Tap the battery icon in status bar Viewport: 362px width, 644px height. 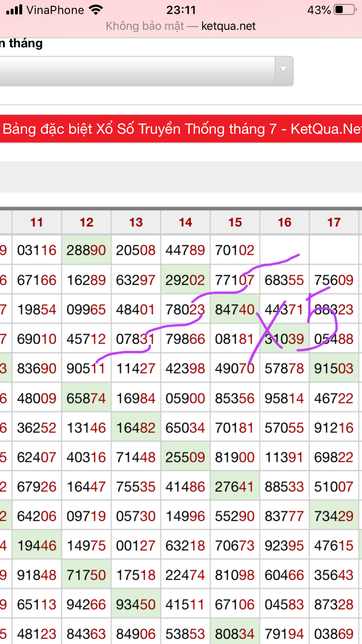click(x=345, y=10)
